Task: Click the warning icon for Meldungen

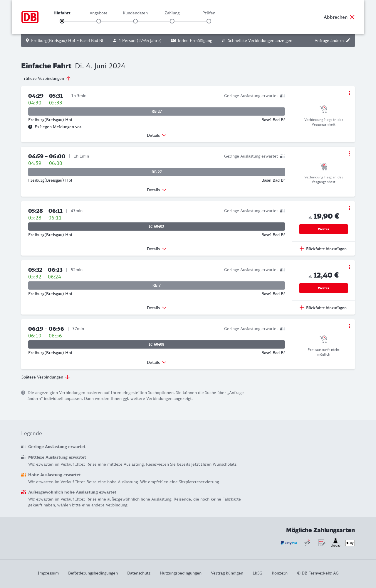Action: 30,127
